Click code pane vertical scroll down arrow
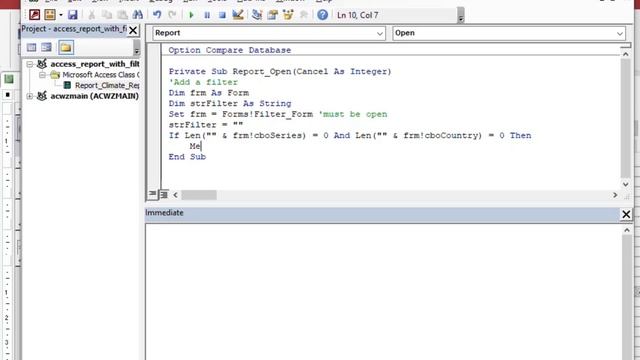Viewport: 640px width, 360px height. click(x=625, y=184)
